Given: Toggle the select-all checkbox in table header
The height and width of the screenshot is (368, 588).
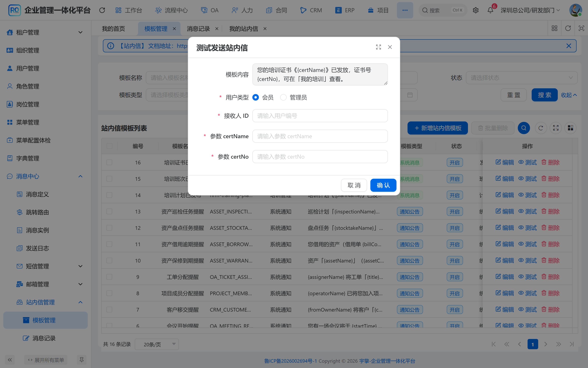Looking at the screenshot, I should point(109,146).
